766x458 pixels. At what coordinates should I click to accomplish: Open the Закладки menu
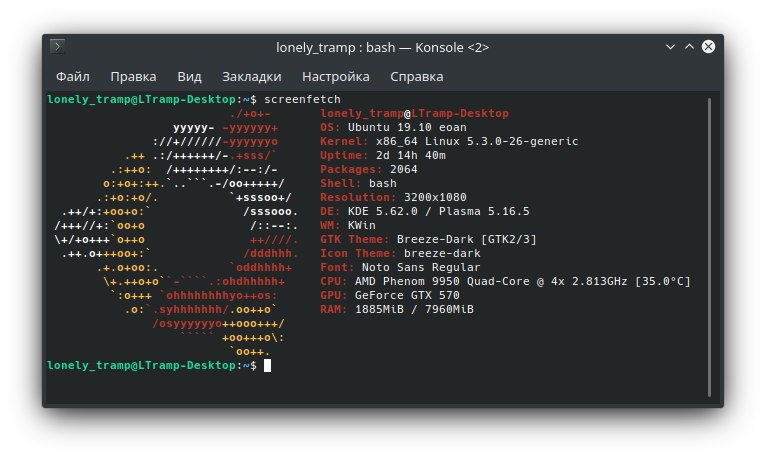click(x=252, y=77)
